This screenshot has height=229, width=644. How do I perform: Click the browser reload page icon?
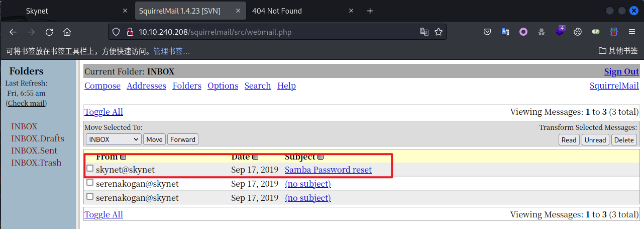point(49,32)
